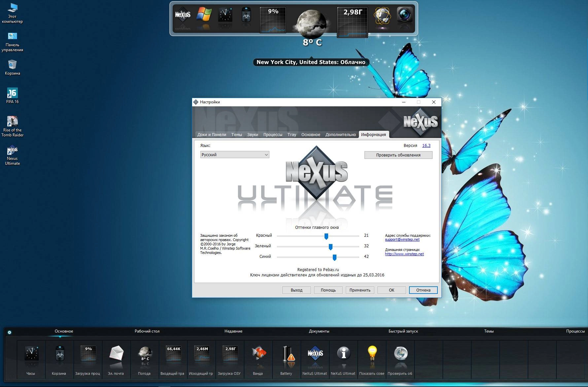Switch to Основное settings tab
The height and width of the screenshot is (387, 588).
coord(311,134)
